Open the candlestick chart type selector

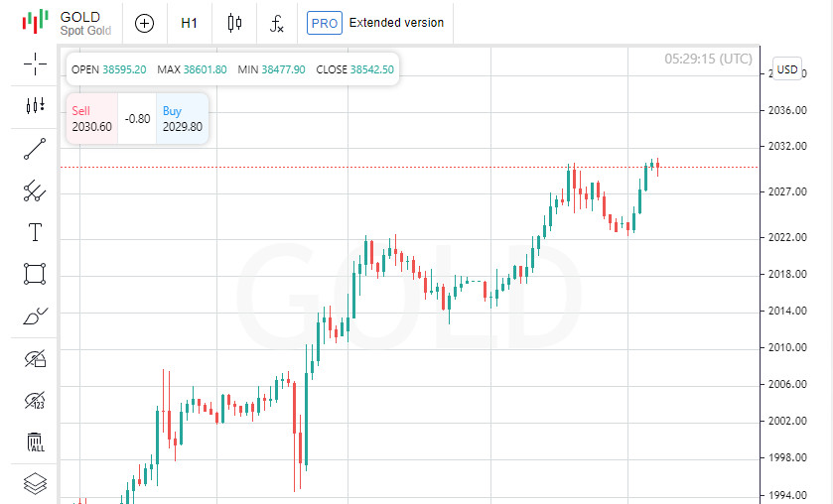point(234,23)
